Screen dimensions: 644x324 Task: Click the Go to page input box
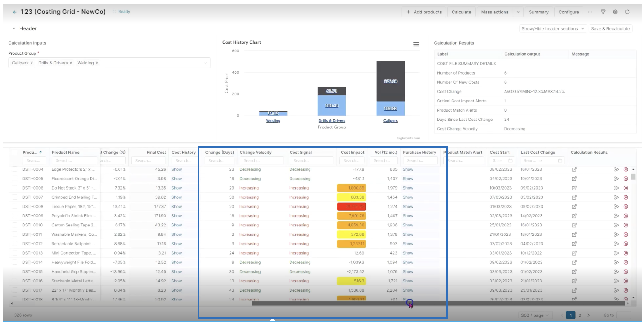(x=624, y=315)
